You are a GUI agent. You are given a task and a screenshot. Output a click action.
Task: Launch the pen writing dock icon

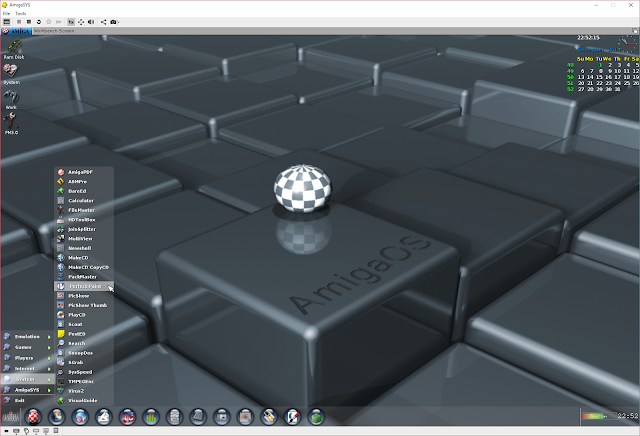click(293, 417)
